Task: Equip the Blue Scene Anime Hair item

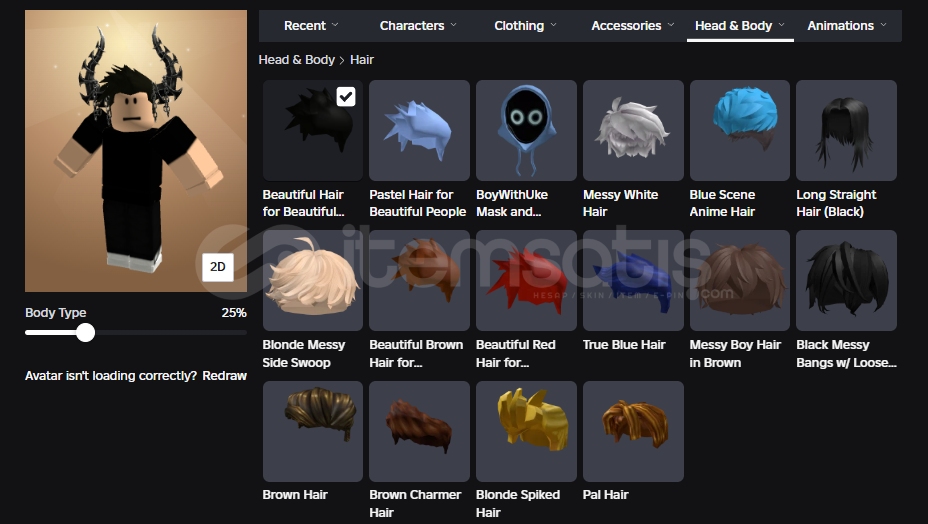Action: pos(740,130)
